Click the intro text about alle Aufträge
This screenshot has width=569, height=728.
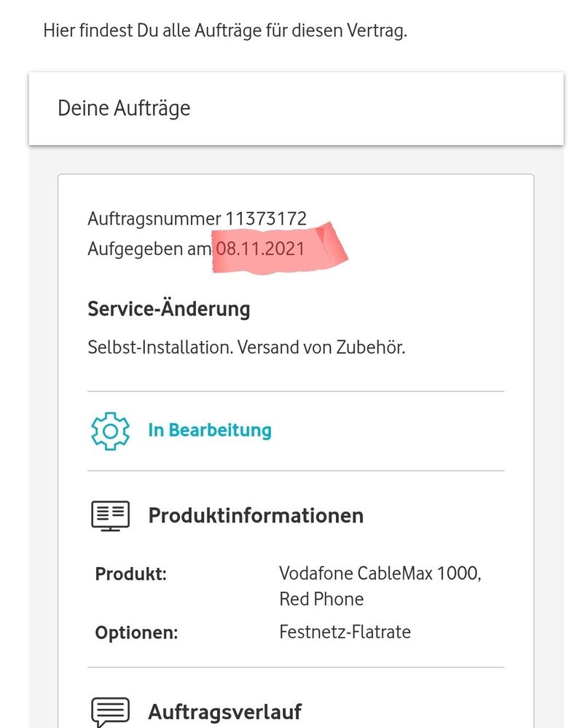[x=224, y=31]
